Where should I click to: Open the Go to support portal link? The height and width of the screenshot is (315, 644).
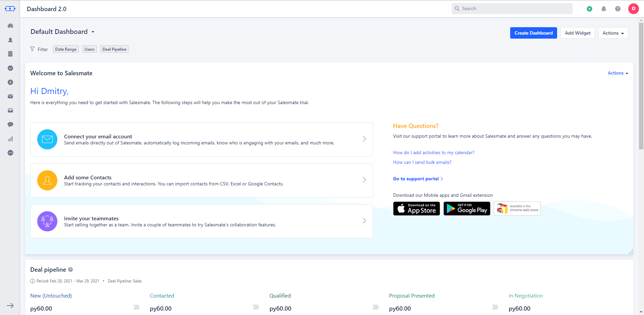416,179
